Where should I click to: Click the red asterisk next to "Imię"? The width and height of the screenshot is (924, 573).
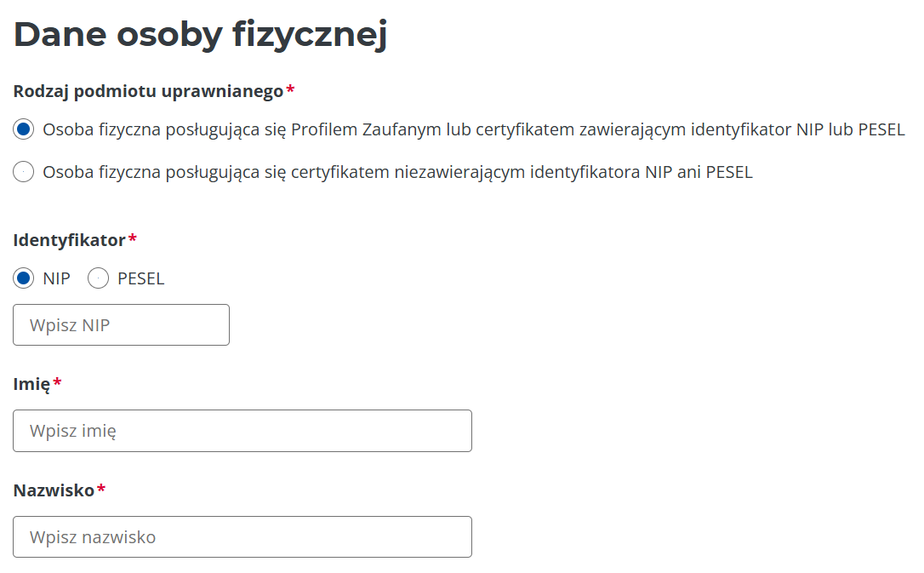pyautogui.click(x=57, y=383)
